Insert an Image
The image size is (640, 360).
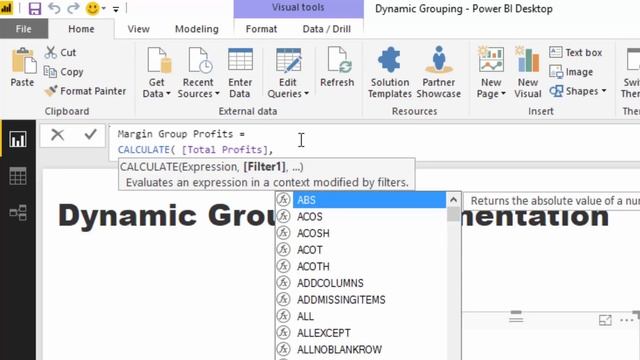(571, 72)
